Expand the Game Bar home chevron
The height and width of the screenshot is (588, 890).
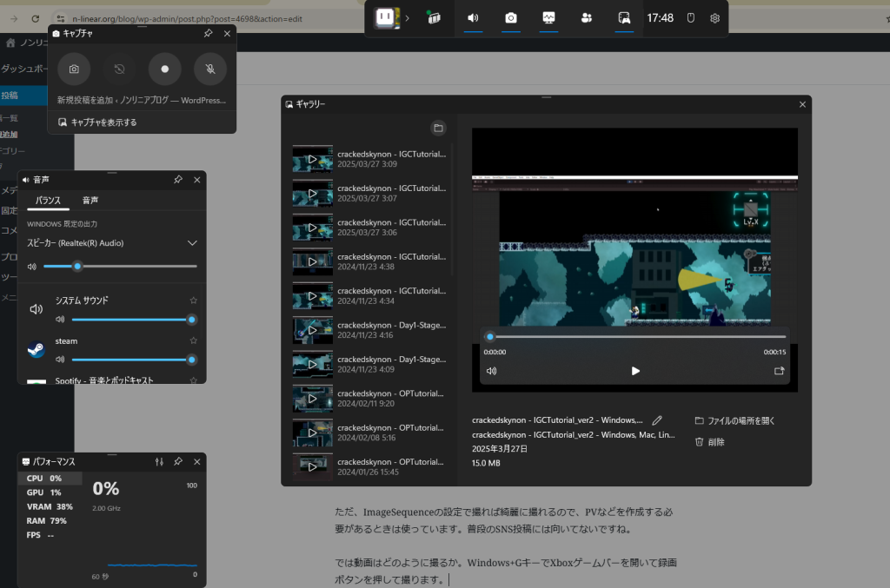[407, 18]
